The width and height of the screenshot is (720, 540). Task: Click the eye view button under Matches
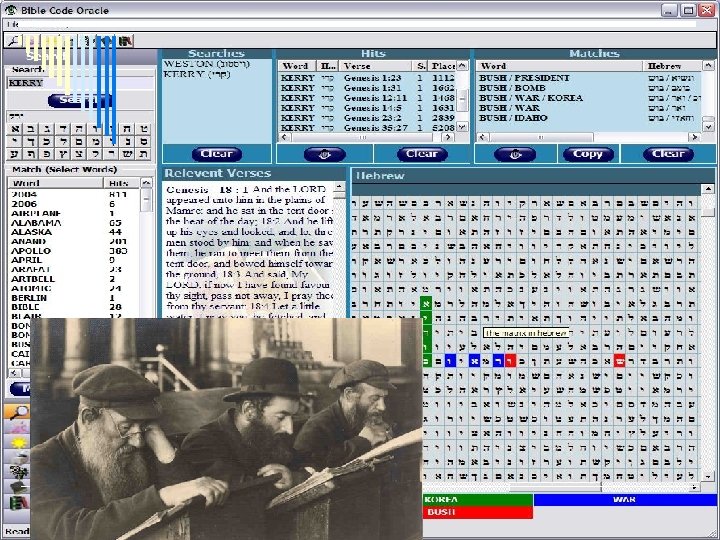tap(515, 154)
